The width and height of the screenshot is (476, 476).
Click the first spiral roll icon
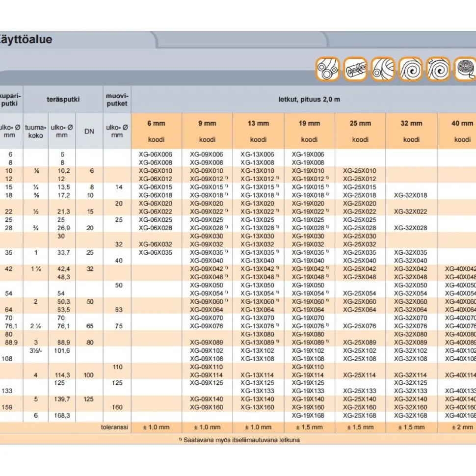410,69
